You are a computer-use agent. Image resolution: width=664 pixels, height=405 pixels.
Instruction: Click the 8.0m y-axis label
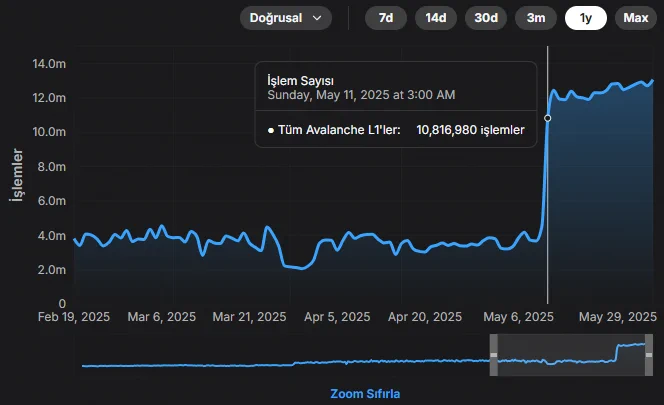52,167
